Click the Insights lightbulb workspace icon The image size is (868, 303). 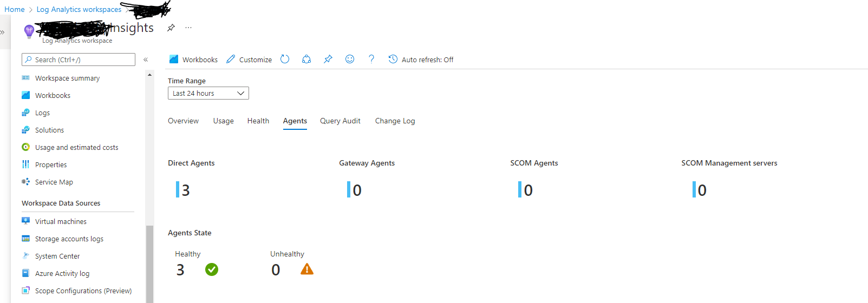coord(29,31)
